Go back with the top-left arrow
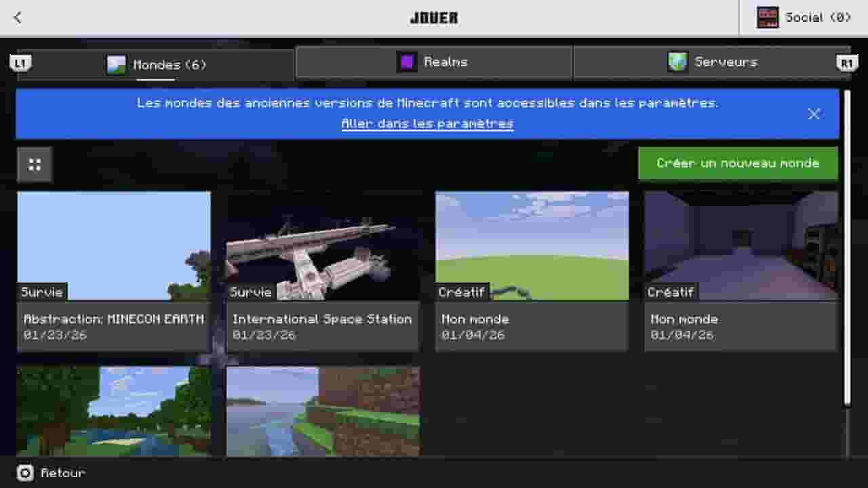868x488 pixels. (x=18, y=18)
